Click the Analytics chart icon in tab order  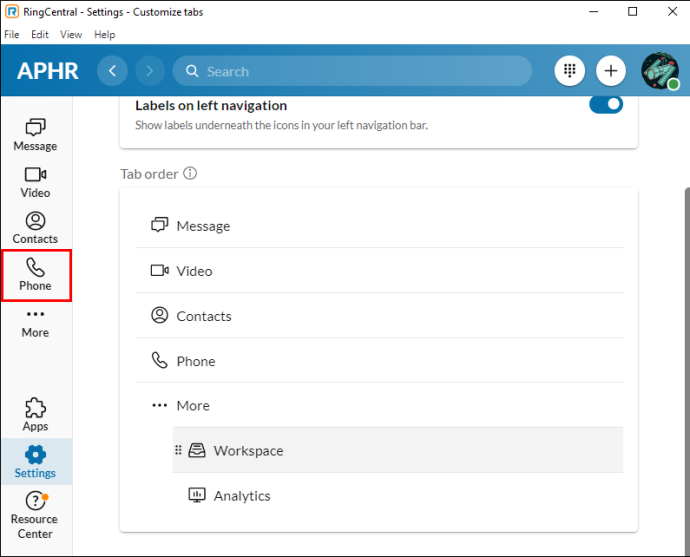(197, 495)
